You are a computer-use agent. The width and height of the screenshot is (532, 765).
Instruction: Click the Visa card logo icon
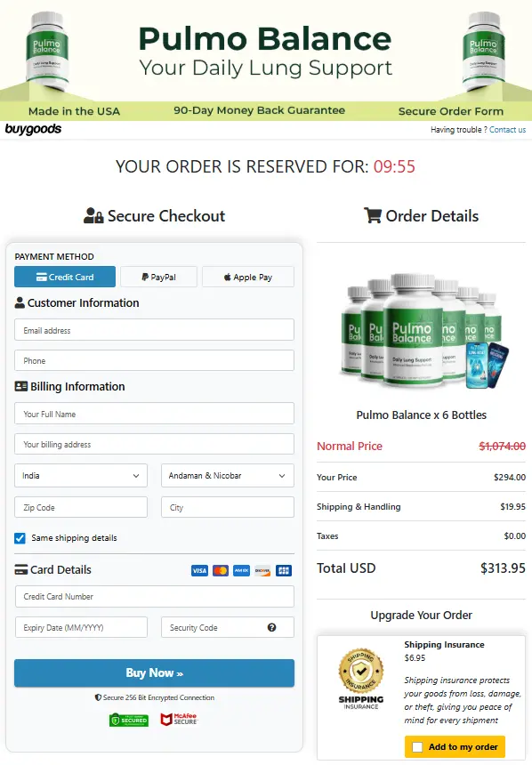click(199, 570)
